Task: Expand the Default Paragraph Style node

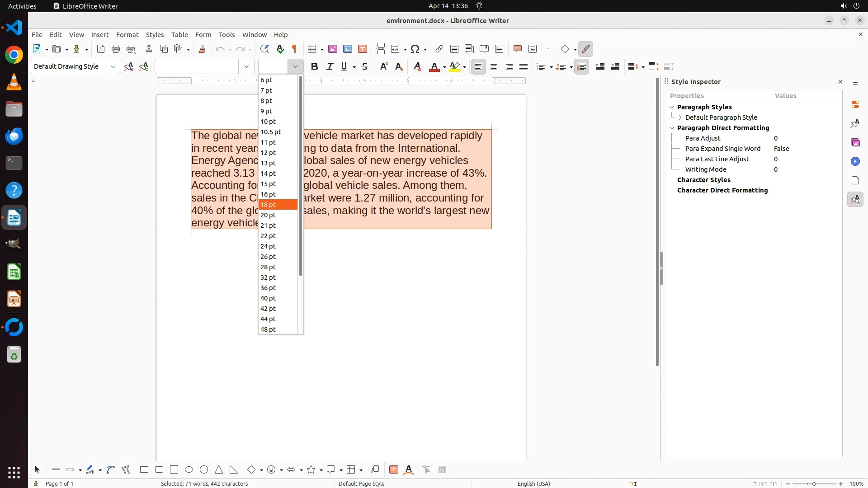Action: 680,117
